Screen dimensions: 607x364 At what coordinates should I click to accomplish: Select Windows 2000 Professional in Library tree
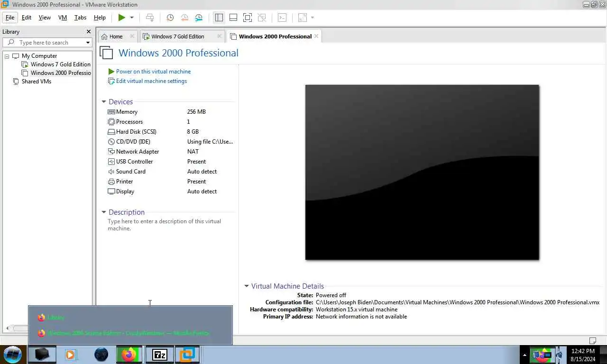point(56,73)
